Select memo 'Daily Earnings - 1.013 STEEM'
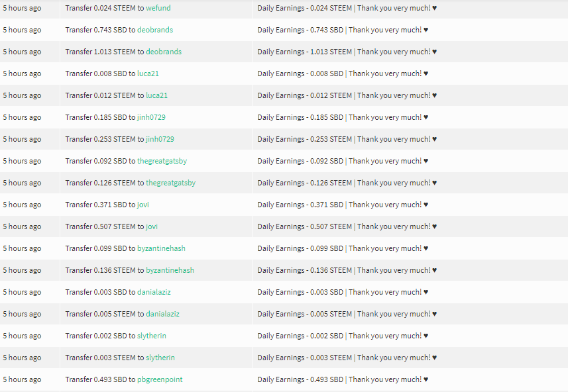Screen dimensions: 568x392 [305, 52]
